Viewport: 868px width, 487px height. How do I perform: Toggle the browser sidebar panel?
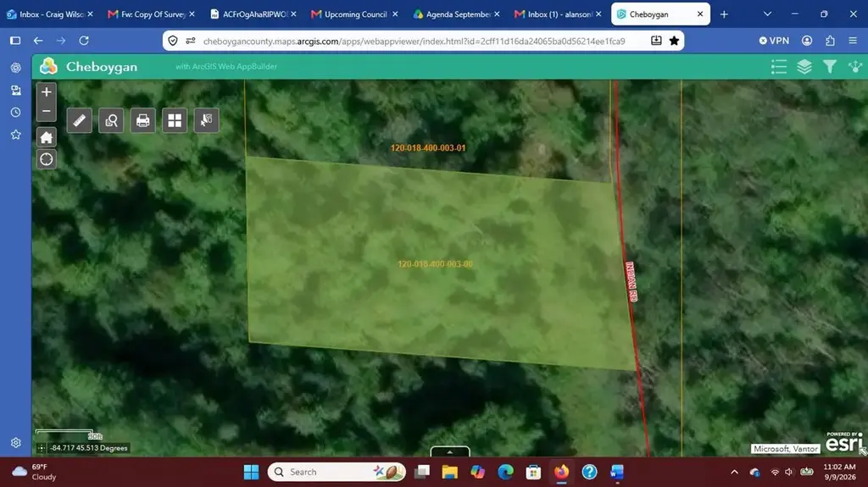pyautogui.click(x=15, y=41)
